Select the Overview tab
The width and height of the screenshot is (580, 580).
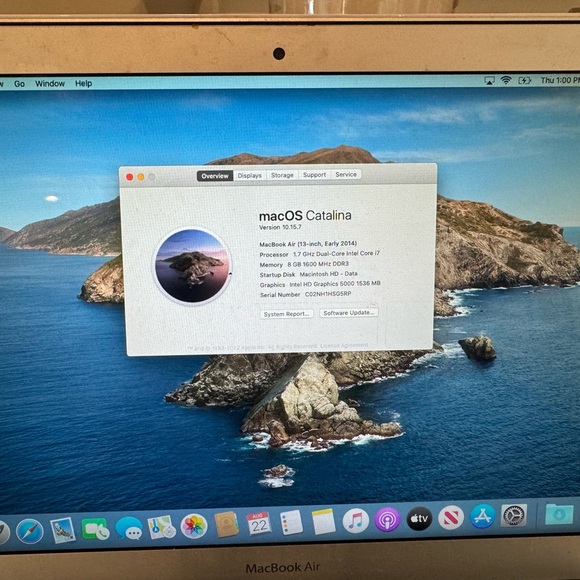[x=215, y=176]
